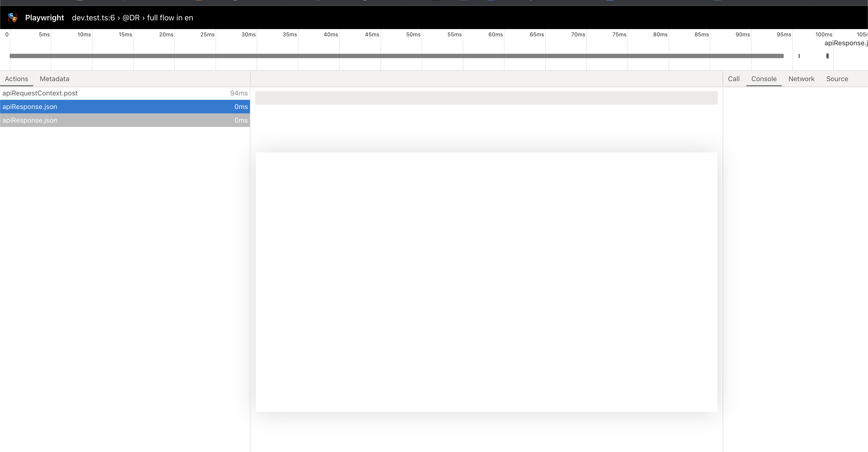Click the 50ms tick on timeline ruler

pos(413,34)
